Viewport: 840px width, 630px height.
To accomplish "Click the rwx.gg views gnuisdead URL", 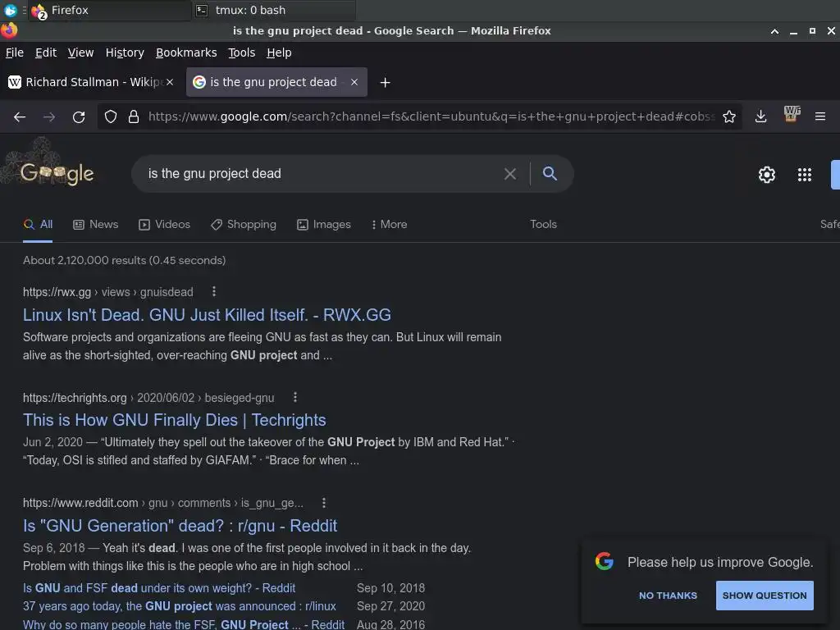I will [107, 292].
